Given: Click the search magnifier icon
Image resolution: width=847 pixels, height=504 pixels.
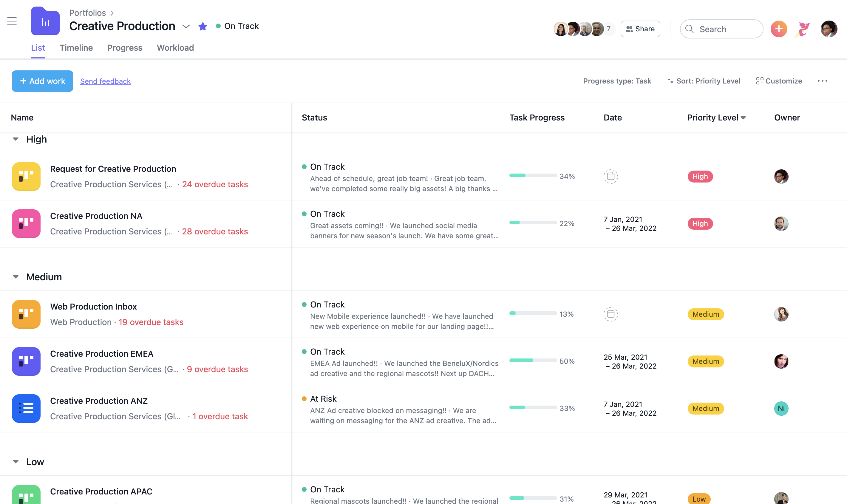Looking at the screenshot, I should (x=690, y=29).
